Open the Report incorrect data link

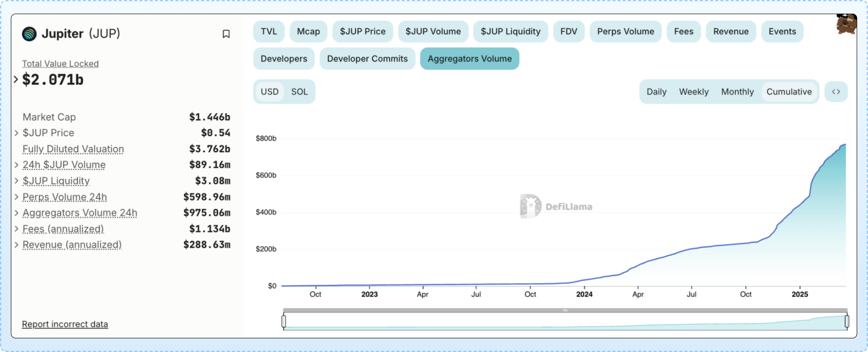click(x=65, y=324)
